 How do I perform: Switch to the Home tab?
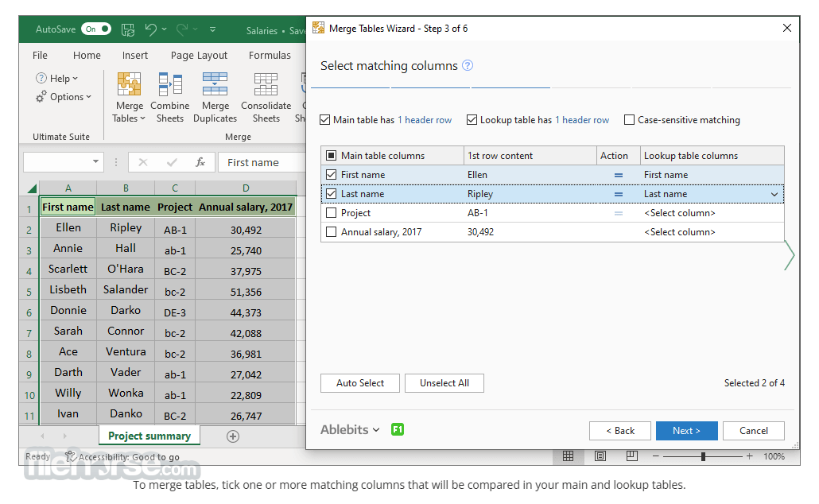[87, 56]
